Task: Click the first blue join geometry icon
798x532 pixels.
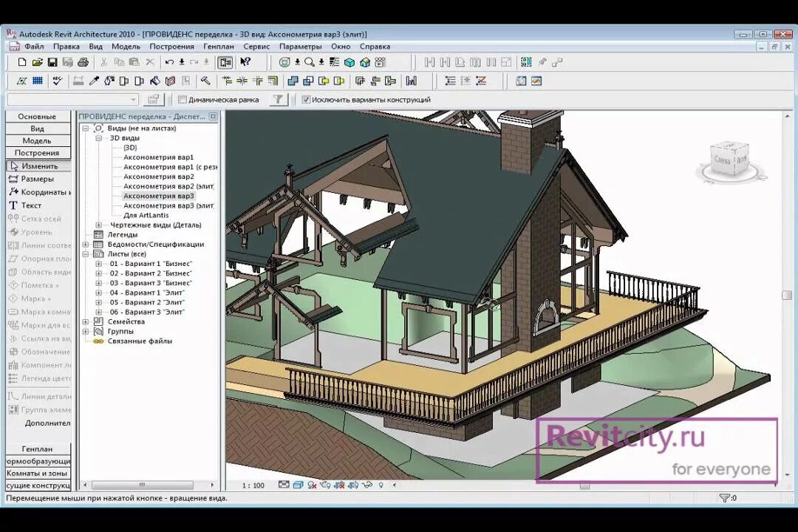Action: pos(293,81)
